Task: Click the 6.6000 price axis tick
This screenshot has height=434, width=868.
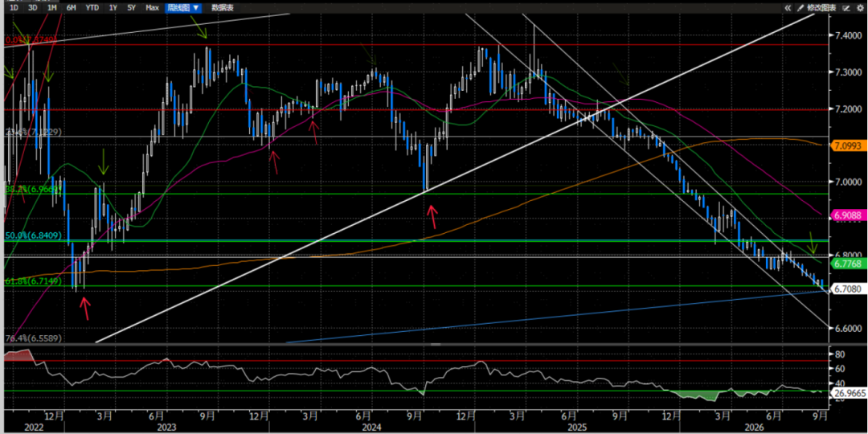Action: [x=847, y=328]
